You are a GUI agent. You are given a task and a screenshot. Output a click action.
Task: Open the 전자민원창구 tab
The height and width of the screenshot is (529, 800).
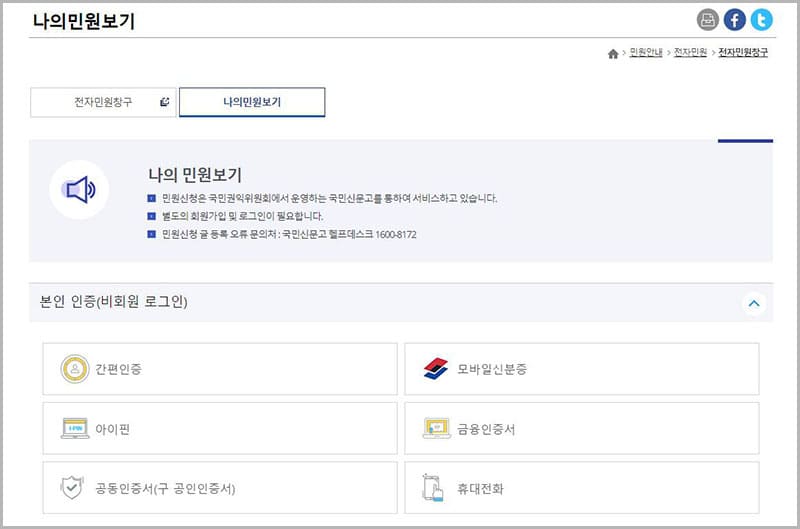pos(104,102)
